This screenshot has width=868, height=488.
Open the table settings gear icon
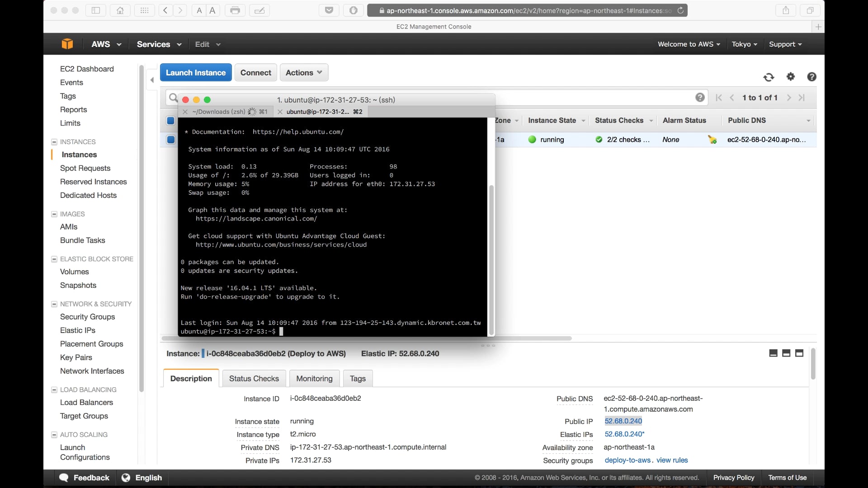(790, 77)
